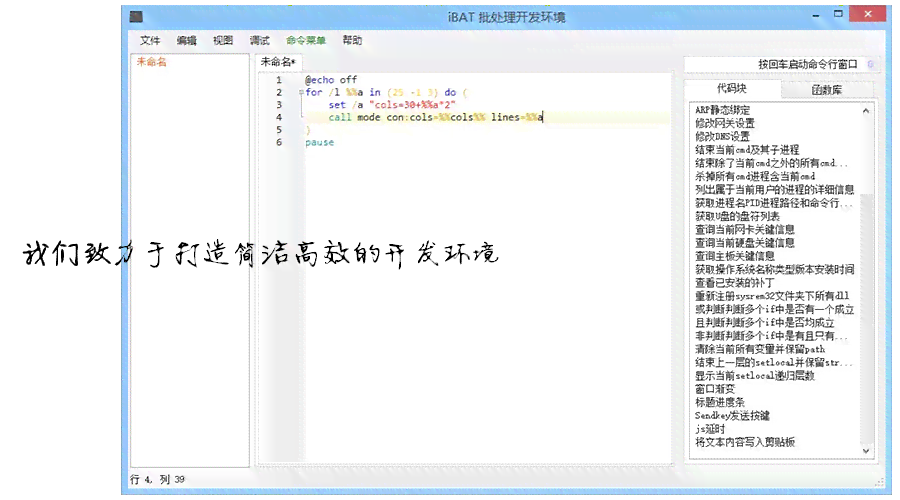Open the 调试 menu
The width and height of the screenshot is (900, 500).
[x=259, y=40]
